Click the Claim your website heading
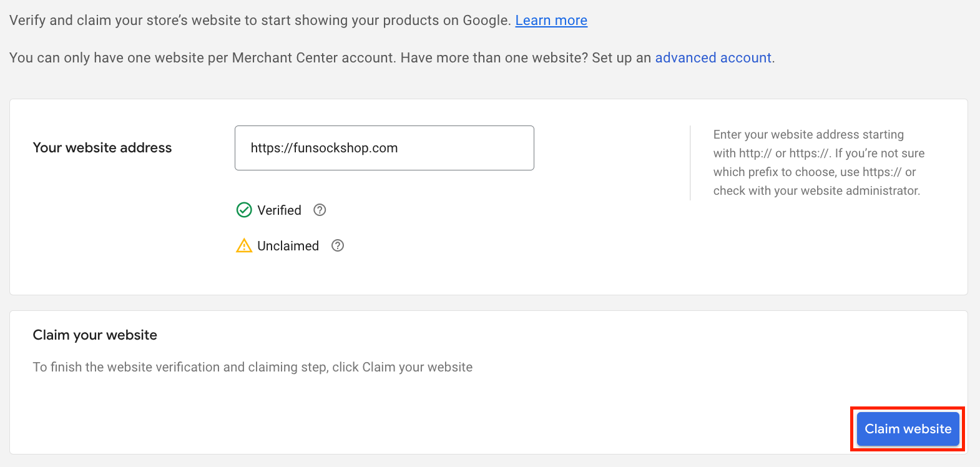This screenshot has height=467, width=980. 95,335
